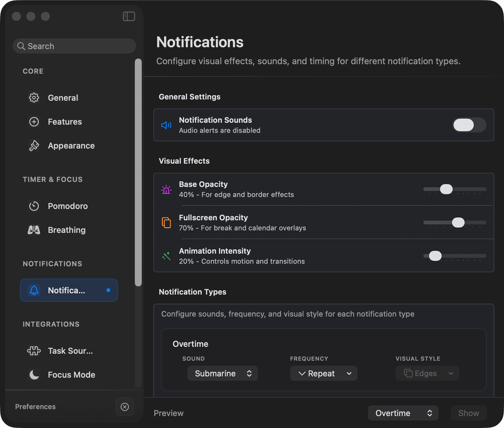Click '20% - Controls motion and transitions'

(x=242, y=262)
